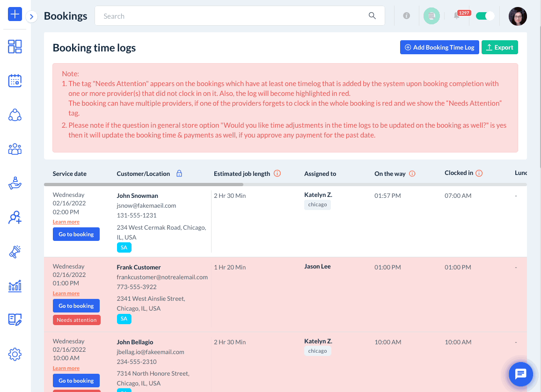
Task: Click 1 Hr 20 Min job length
Action: pos(230,267)
